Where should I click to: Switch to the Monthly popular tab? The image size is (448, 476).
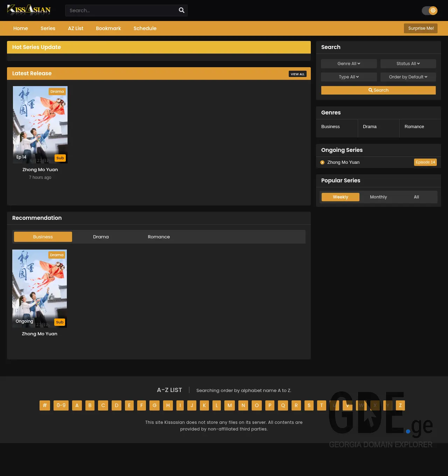[x=378, y=197]
